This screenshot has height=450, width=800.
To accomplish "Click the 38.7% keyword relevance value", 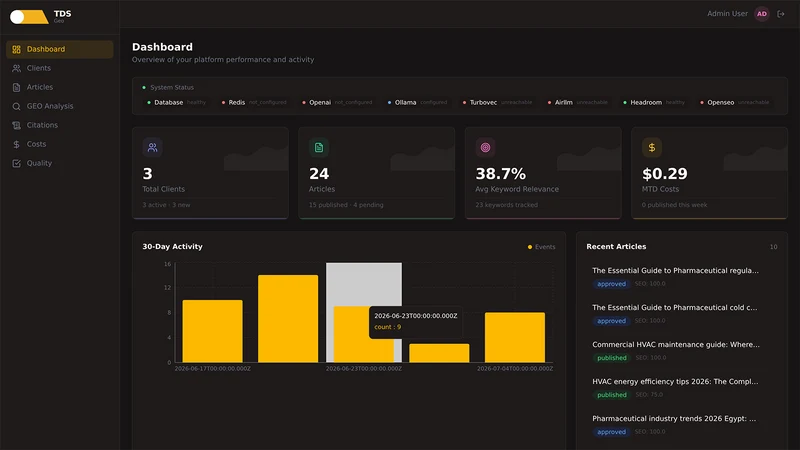I will (501, 174).
